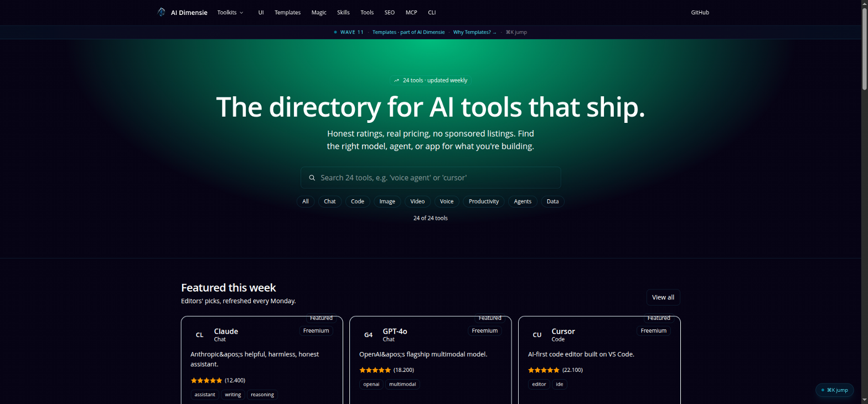
Task: Follow Templates part of AI Dimensie link
Action: [409, 32]
